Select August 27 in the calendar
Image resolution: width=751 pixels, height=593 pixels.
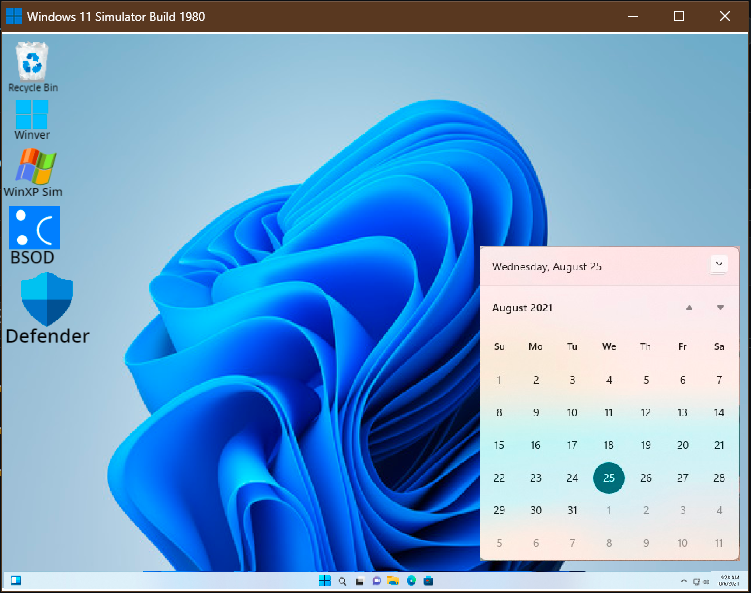(683, 478)
